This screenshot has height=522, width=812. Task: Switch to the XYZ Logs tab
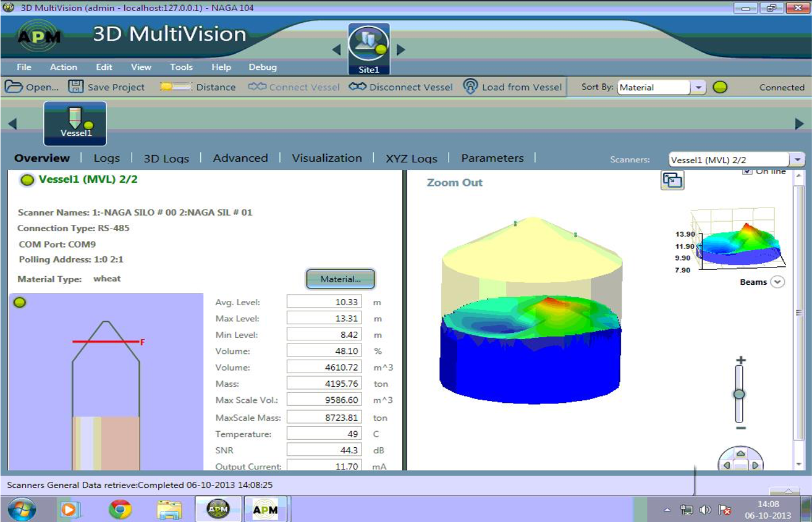point(412,158)
